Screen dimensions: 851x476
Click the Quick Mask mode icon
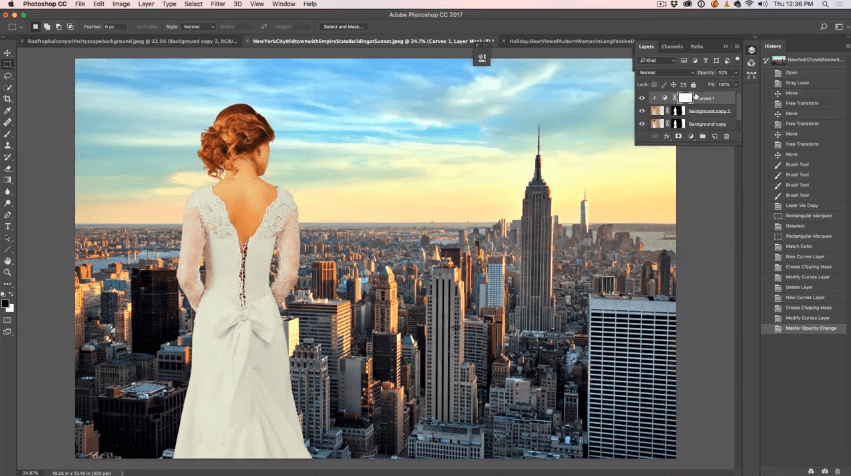tap(8, 320)
